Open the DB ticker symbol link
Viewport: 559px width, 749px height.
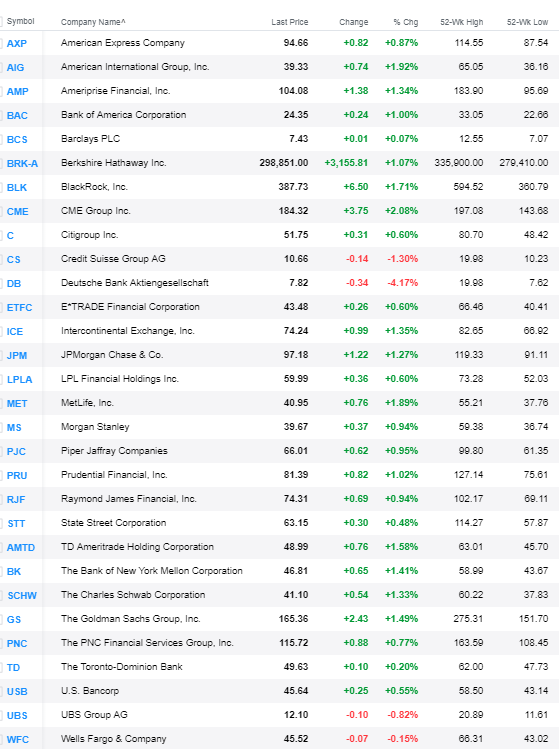point(14,284)
